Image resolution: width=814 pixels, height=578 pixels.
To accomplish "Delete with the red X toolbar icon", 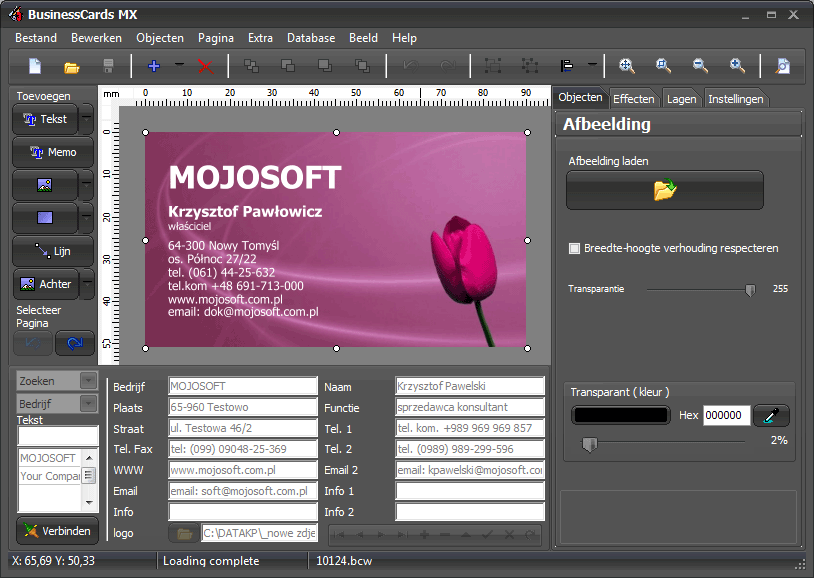I will pos(206,66).
